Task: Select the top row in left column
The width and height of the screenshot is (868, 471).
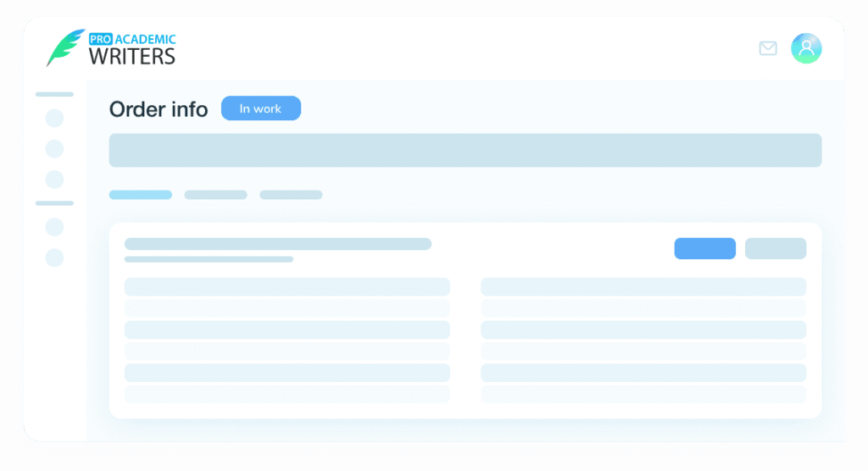Action: click(287, 287)
